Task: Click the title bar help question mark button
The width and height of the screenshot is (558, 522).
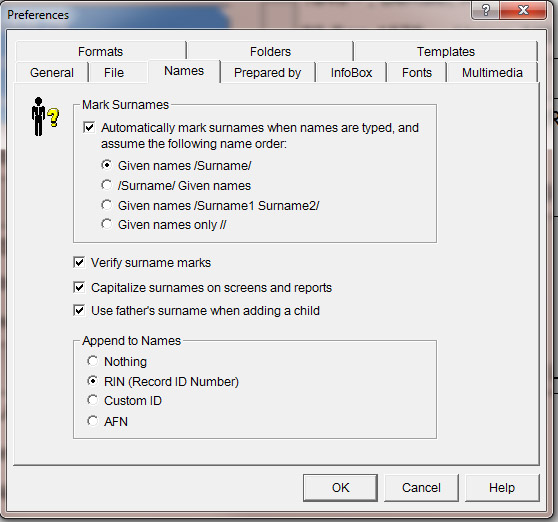Action: (x=485, y=10)
